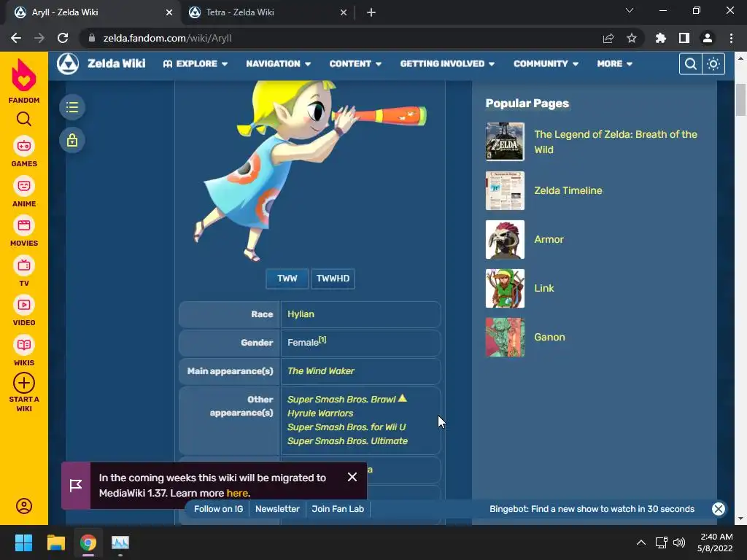Open the Fandom home flame logo
747x560 pixels.
(x=24, y=75)
